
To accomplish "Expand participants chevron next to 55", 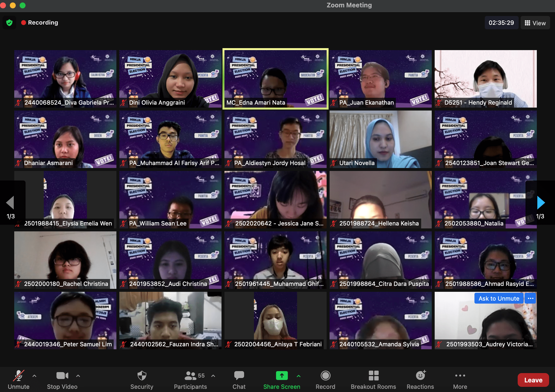I will [x=213, y=376].
